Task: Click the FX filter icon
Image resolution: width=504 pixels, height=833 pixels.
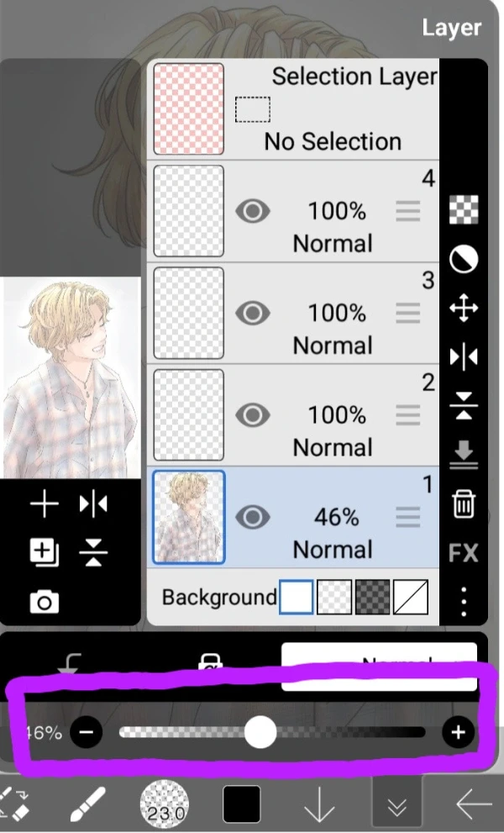Action: [463, 553]
